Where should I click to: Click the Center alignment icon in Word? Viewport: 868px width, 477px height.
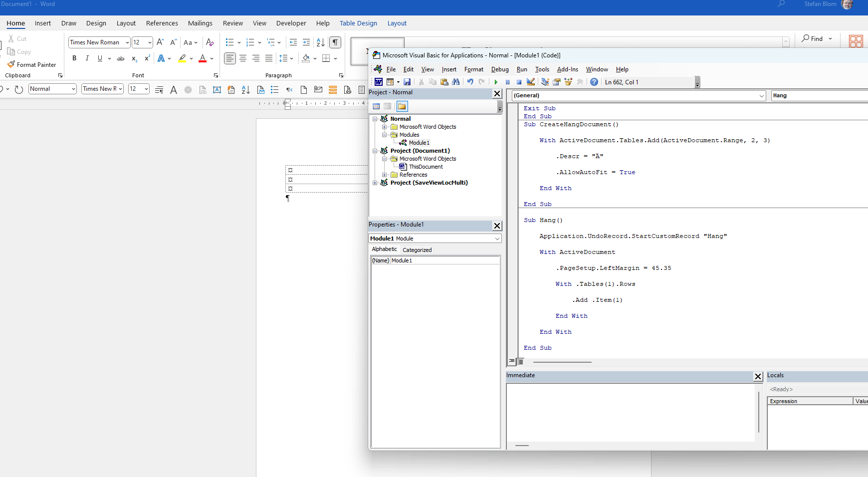point(243,58)
